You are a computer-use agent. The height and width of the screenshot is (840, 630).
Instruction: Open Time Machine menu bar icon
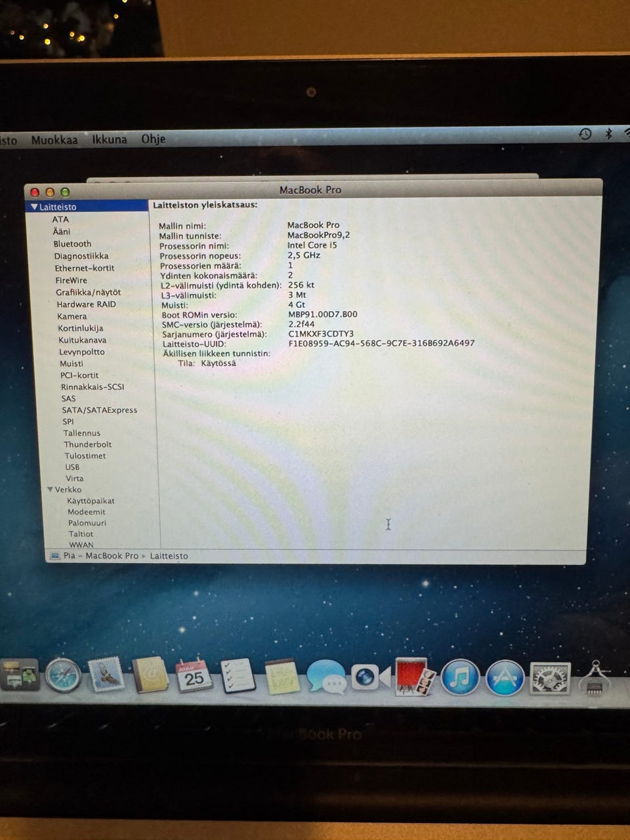[585, 134]
